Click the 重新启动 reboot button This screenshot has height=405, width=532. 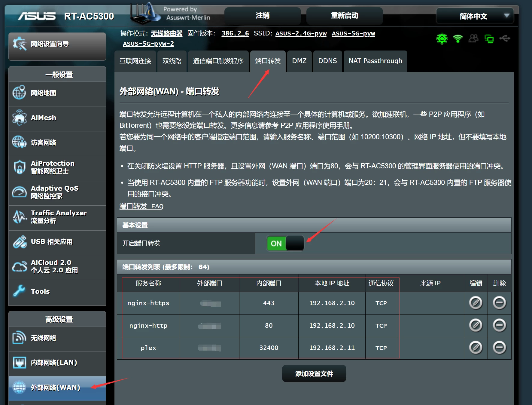[345, 16]
